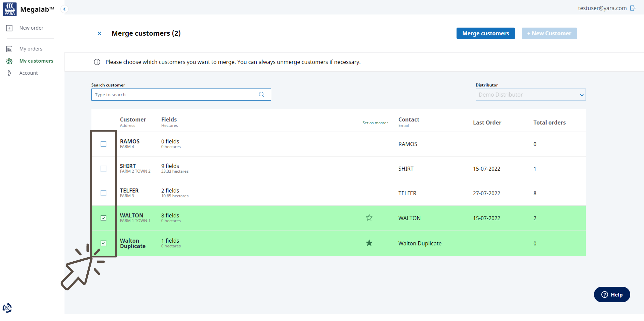Open the Help button
The width and height of the screenshot is (644, 321).
612,295
